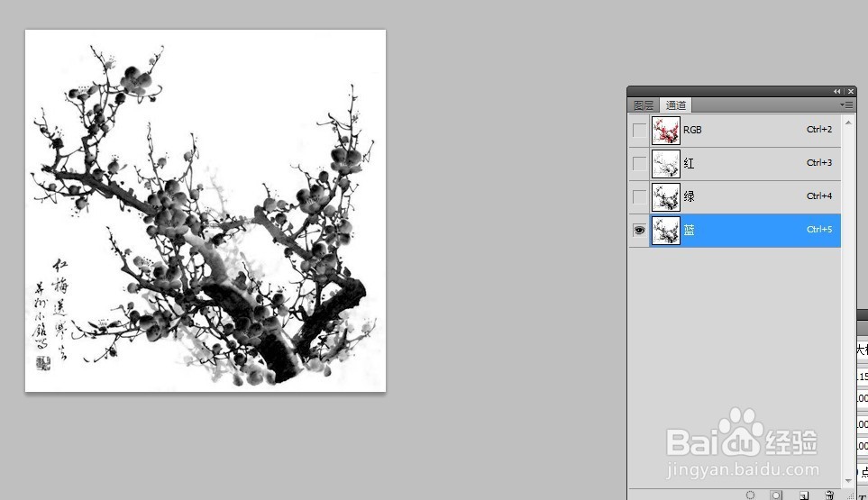The height and width of the screenshot is (500, 868).
Task: Open channels panel options menu
Action: (x=846, y=105)
